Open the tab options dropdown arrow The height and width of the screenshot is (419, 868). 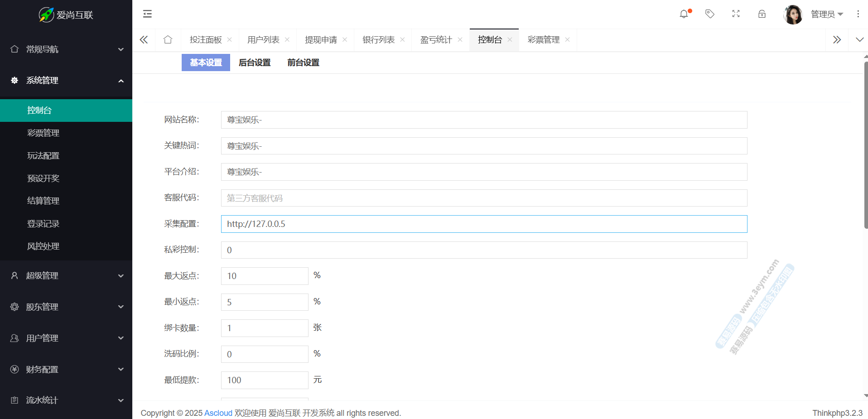pyautogui.click(x=859, y=40)
